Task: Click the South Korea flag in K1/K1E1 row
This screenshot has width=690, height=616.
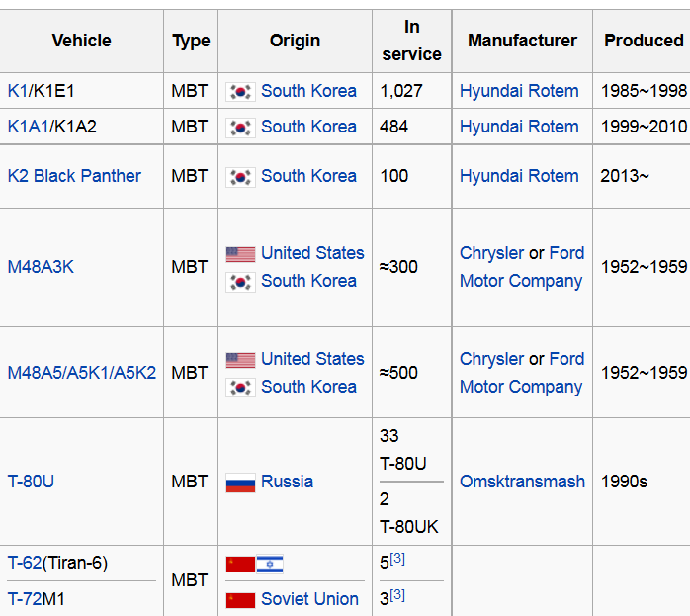Action: coord(240,92)
